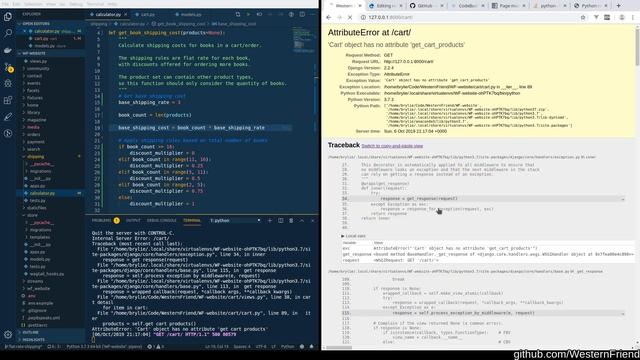Stop loading the browser page
640x360 pixels.
(x=350, y=18)
